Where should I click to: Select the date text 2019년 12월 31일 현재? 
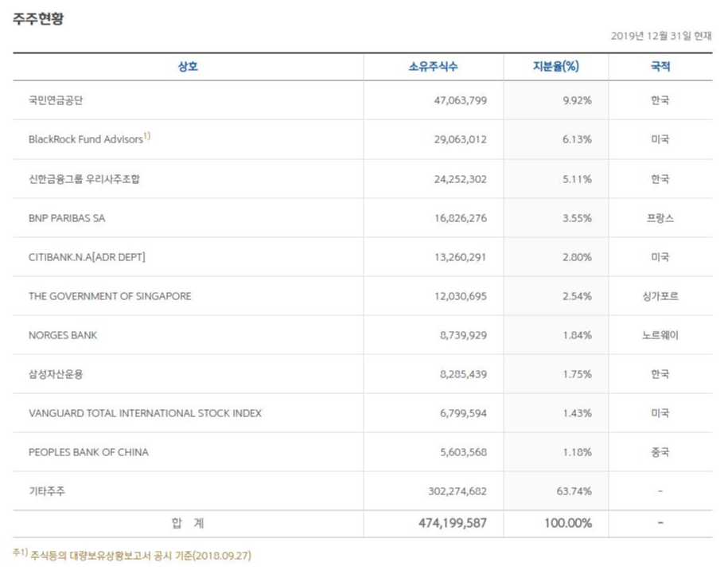pyautogui.click(x=661, y=36)
